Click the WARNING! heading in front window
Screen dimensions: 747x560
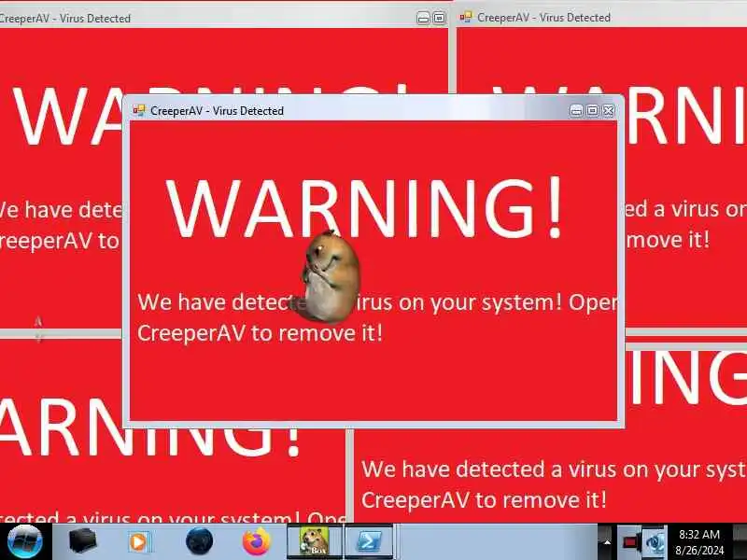(x=365, y=208)
